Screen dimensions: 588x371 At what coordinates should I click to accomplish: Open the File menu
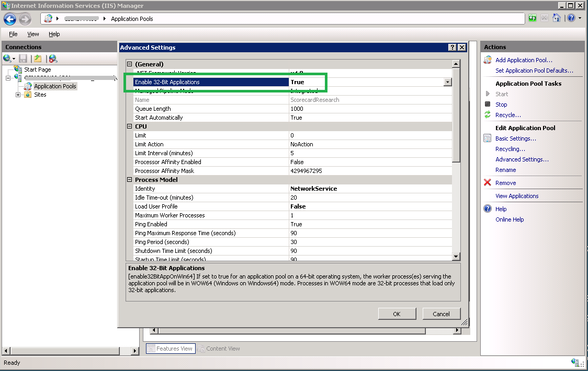tap(13, 34)
